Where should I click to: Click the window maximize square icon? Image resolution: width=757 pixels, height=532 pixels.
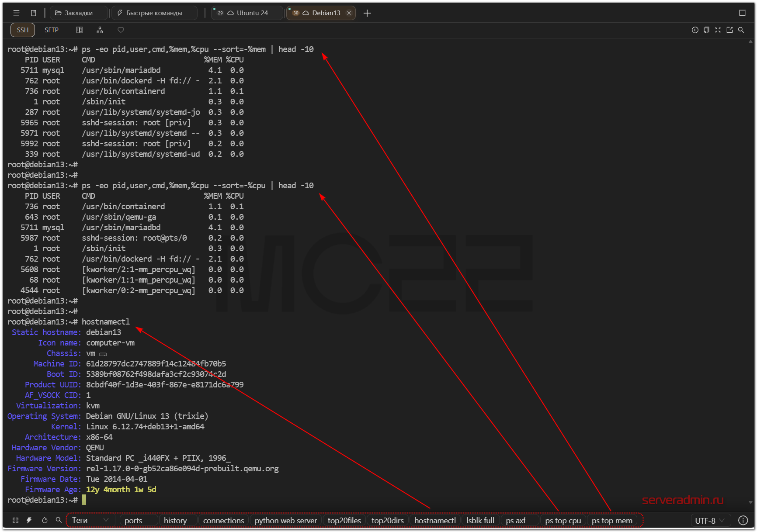pos(742,13)
